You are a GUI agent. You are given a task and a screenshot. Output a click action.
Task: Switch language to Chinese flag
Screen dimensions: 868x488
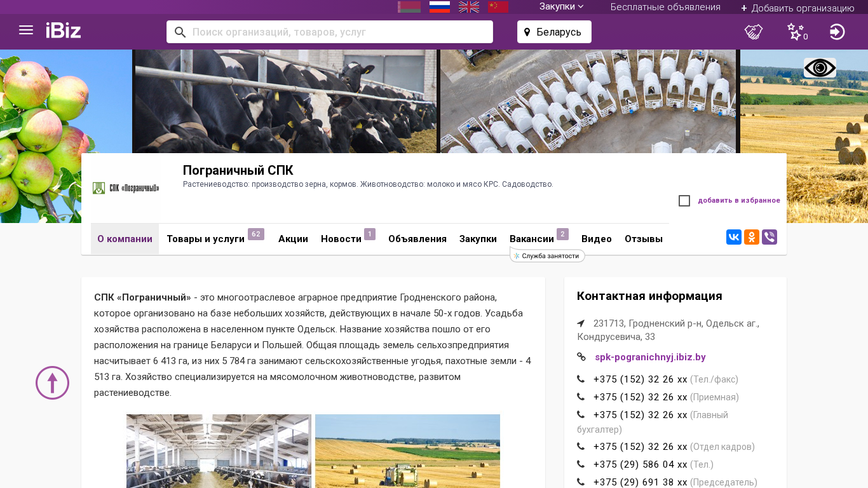point(498,7)
